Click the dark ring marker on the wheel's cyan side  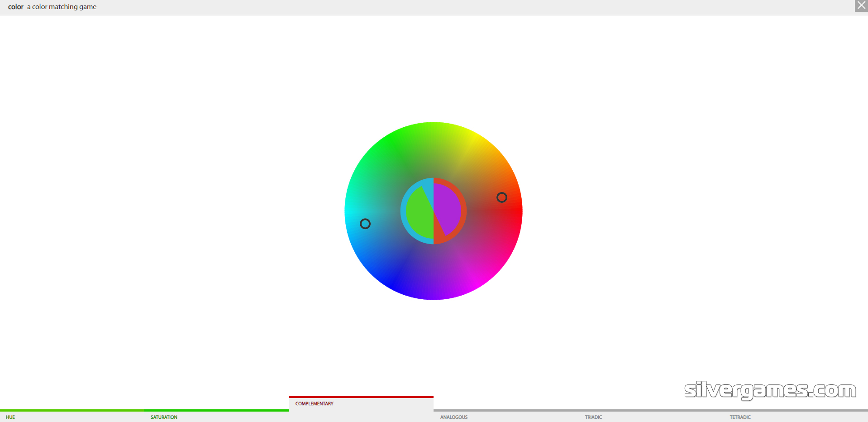[365, 224]
